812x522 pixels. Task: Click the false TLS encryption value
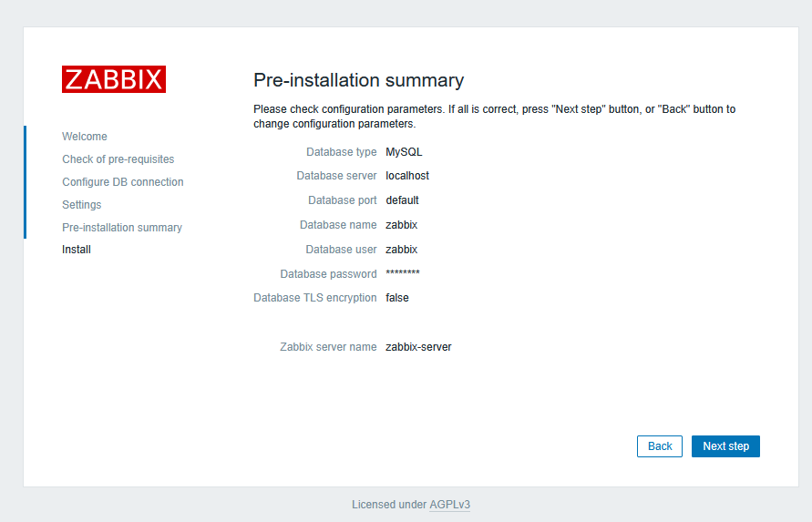397,298
